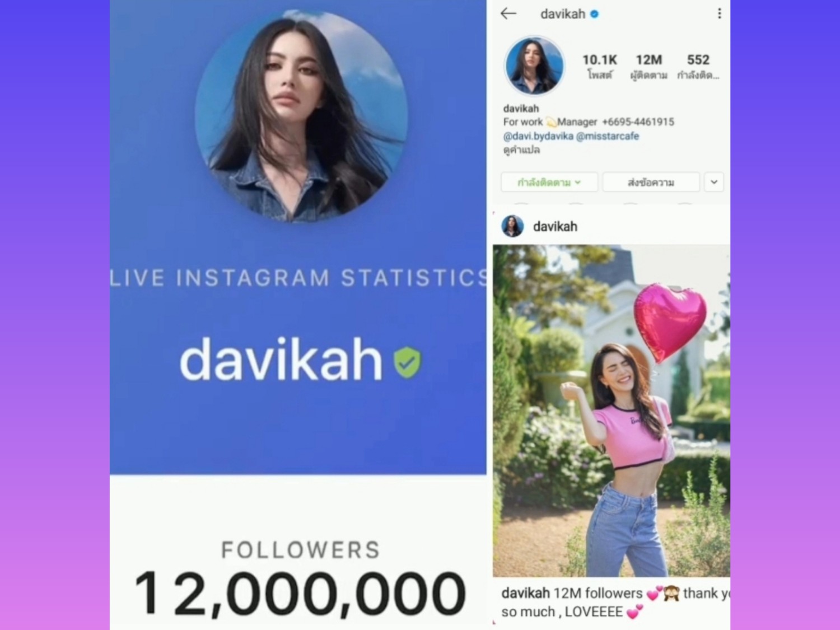Open the pink heart balloon post photo
Image resolution: width=840 pixels, height=630 pixels.
612,411
